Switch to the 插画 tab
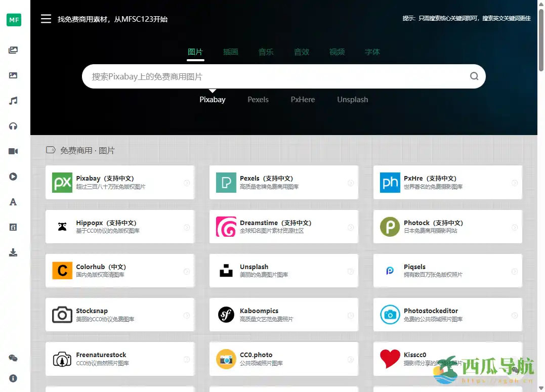Image resolution: width=545 pixels, height=392 pixels. [231, 52]
